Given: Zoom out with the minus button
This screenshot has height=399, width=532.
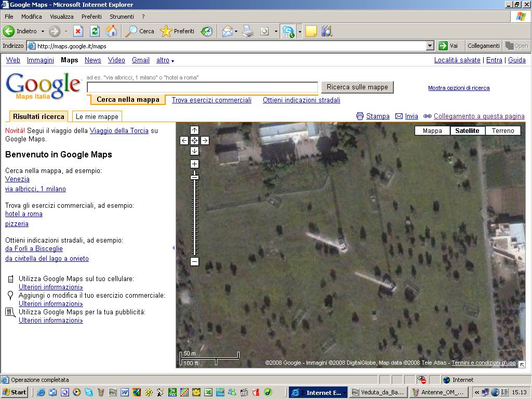Looking at the screenshot, I should tap(194, 262).
